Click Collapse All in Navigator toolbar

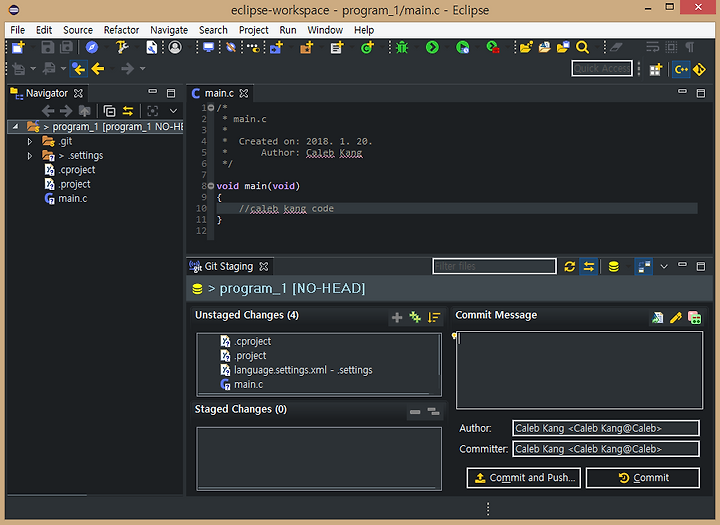109,111
